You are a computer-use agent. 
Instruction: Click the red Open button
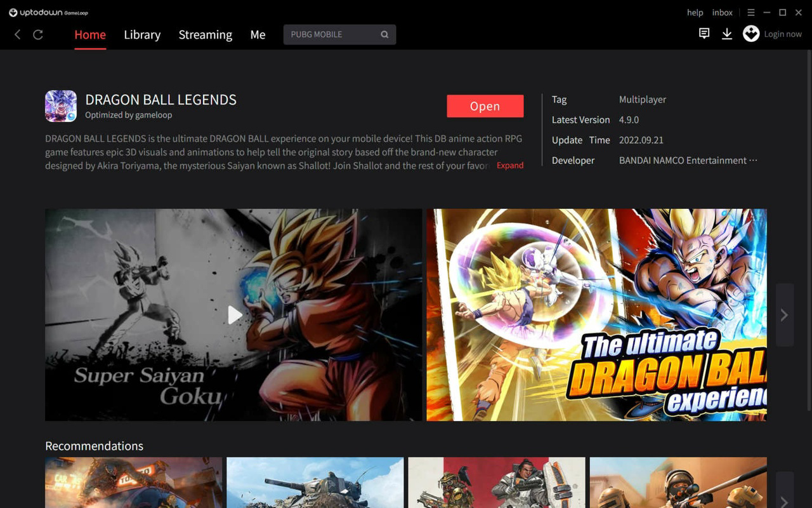[x=485, y=106]
